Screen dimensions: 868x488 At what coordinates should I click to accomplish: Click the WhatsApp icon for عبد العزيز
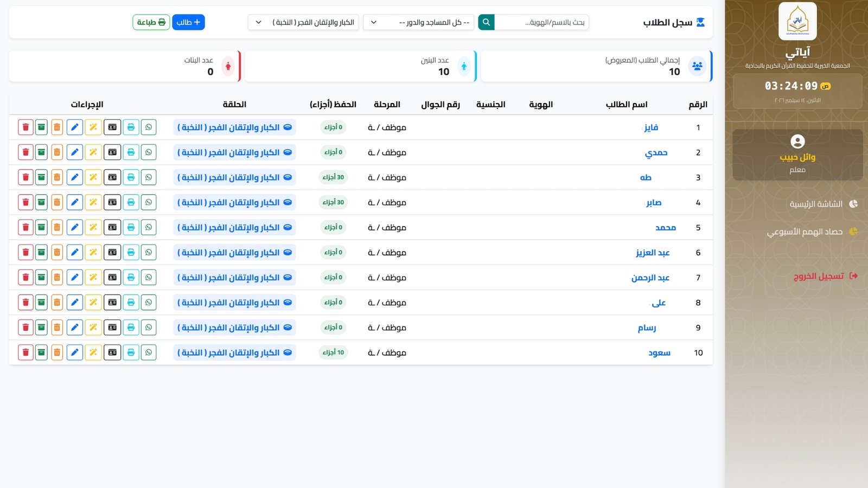pyautogui.click(x=149, y=252)
